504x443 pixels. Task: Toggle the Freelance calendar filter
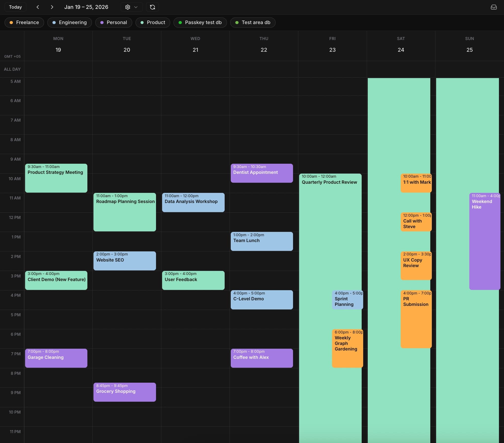pos(24,23)
